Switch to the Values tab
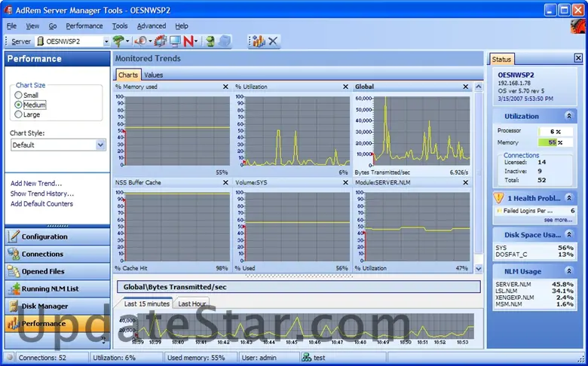Screen dimensions: 588x366 pos(154,75)
